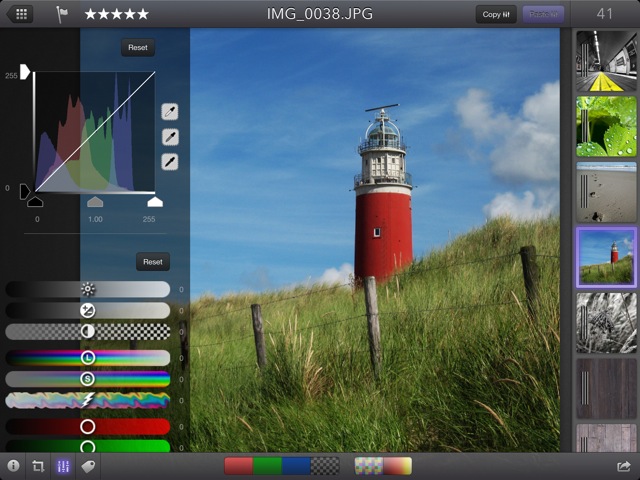Click the contrast slider handle
This screenshot has width=640, height=480.
click(x=88, y=331)
